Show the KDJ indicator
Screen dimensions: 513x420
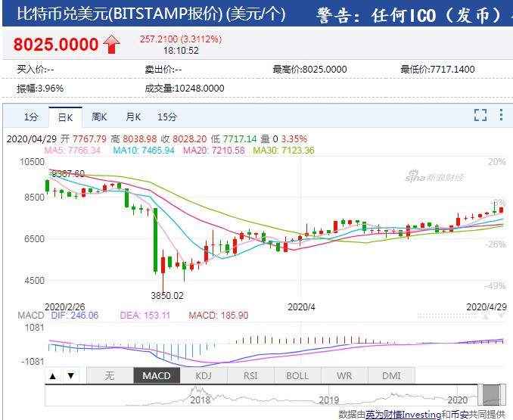click(204, 375)
